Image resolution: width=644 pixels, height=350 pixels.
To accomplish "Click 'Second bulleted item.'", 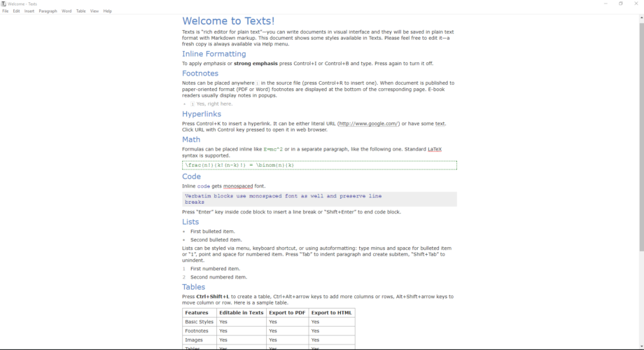I will click(216, 240).
